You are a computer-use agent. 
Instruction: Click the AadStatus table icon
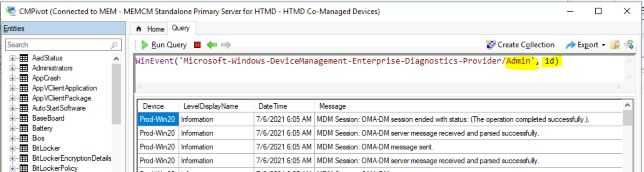24,58
